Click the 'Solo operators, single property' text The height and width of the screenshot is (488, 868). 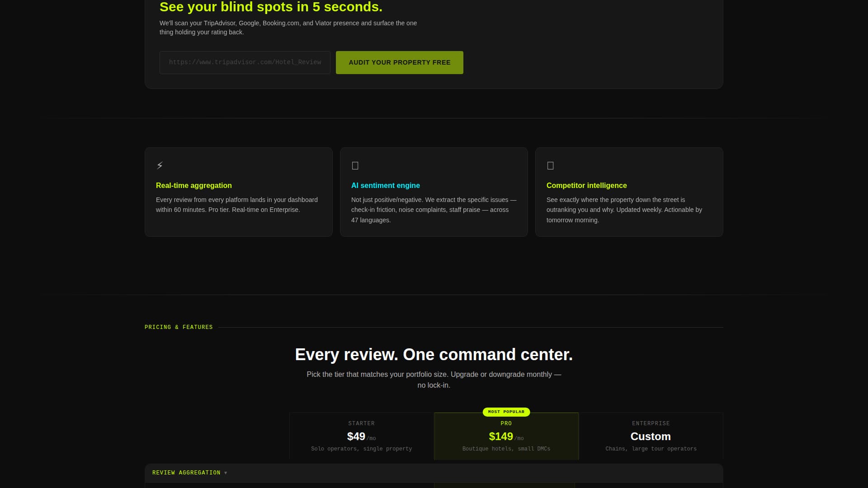(x=361, y=449)
